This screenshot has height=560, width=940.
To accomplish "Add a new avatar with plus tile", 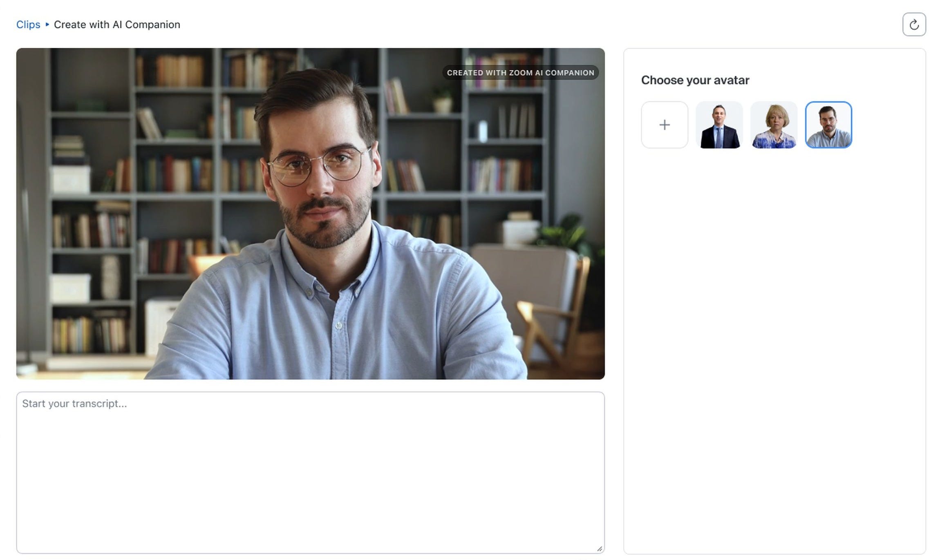I will coord(665,125).
